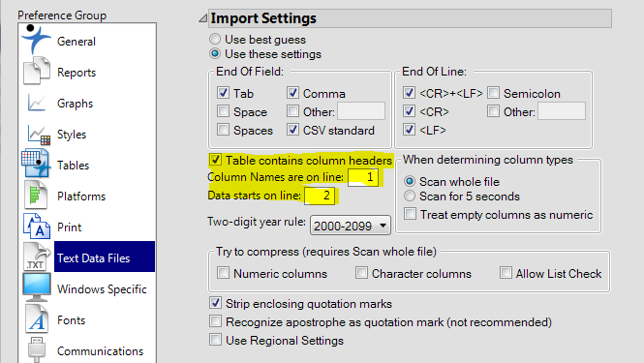The image size is (644, 363).
Task: Click the Column Names are on line field
Action: (363, 177)
